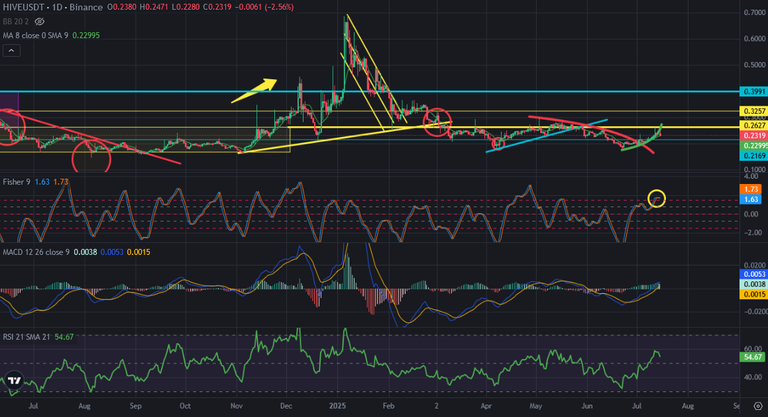768x417 pixels.
Task: Open chart settings hexagon gear icon
Action: (757, 406)
